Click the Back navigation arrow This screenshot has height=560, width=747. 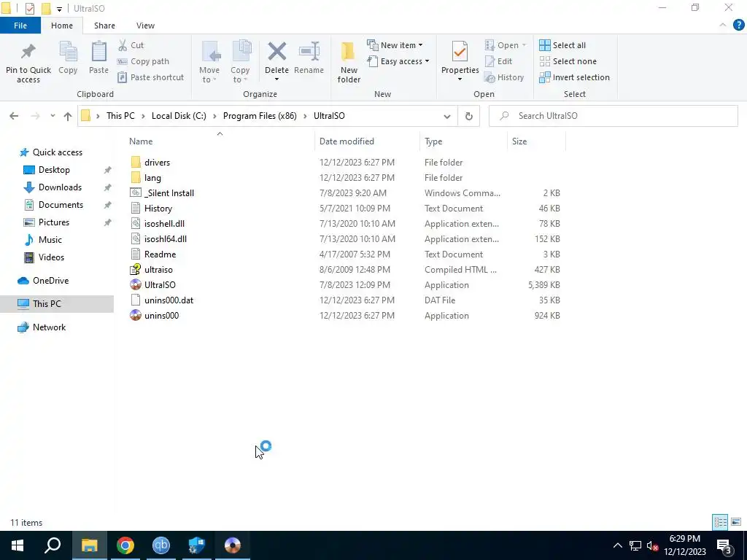14,116
